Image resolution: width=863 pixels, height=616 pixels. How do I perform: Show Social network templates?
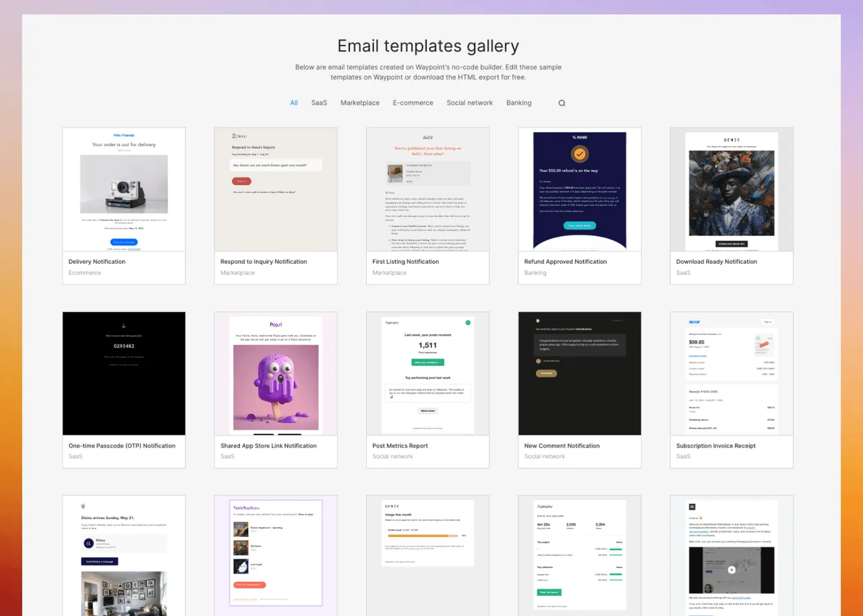point(469,103)
